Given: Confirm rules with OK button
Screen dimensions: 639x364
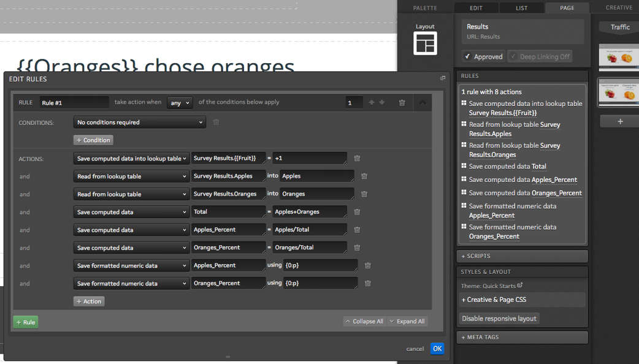Looking at the screenshot, I should (437, 349).
